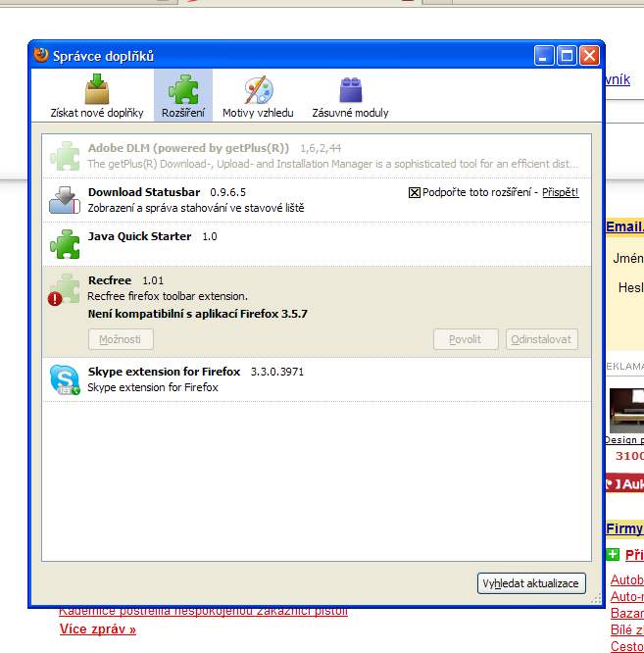Click the news headline link behind dialog

pyautogui.click(x=203, y=611)
